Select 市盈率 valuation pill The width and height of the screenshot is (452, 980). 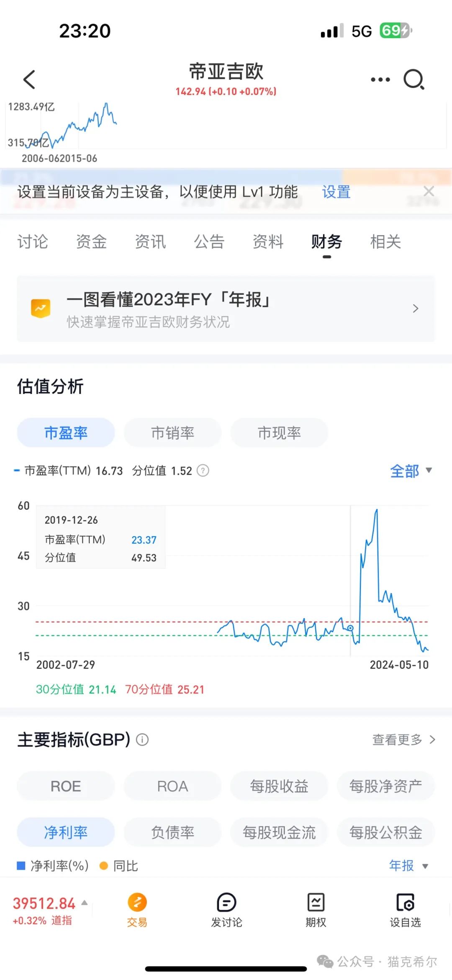[x=66, y=432]
